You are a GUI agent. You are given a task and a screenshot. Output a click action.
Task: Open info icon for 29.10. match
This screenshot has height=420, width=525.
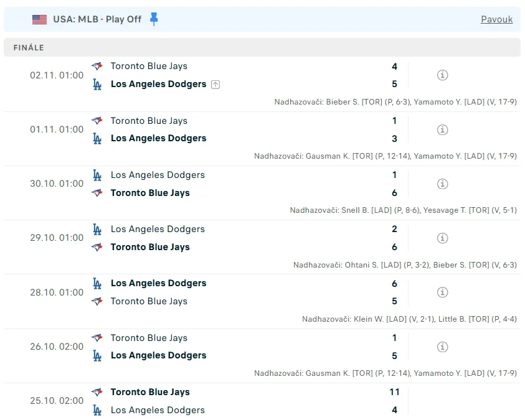point(443,238)
